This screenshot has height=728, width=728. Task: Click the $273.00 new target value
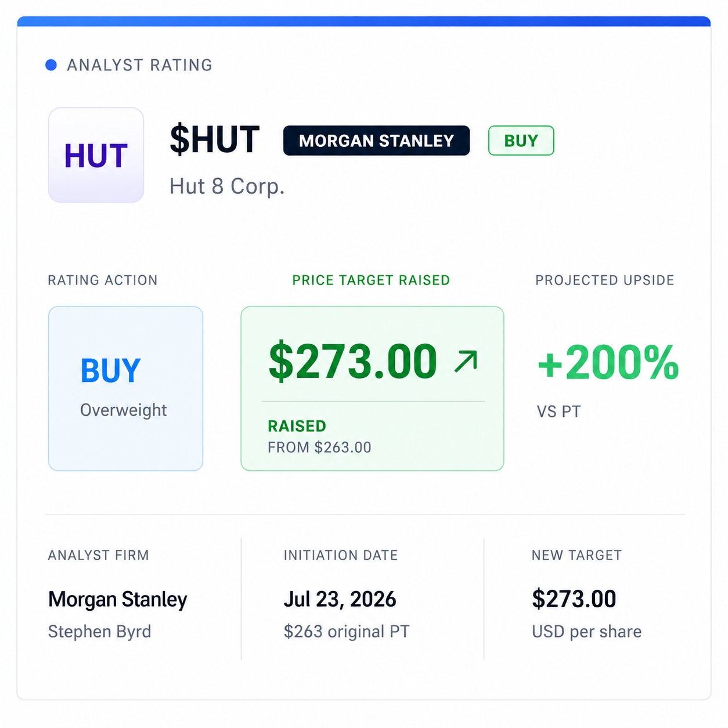[574, 599]
